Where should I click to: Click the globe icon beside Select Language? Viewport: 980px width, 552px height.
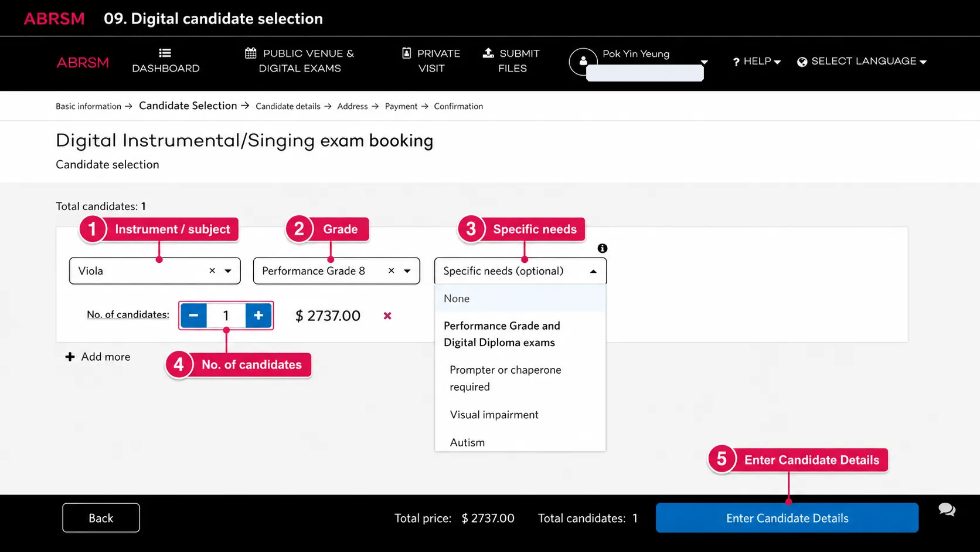click(802, 62)
